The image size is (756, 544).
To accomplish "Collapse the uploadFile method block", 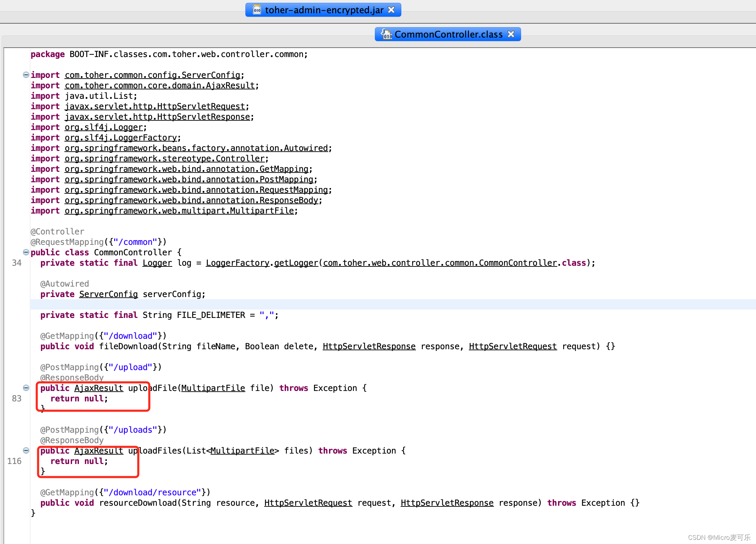I will (26, 388).
